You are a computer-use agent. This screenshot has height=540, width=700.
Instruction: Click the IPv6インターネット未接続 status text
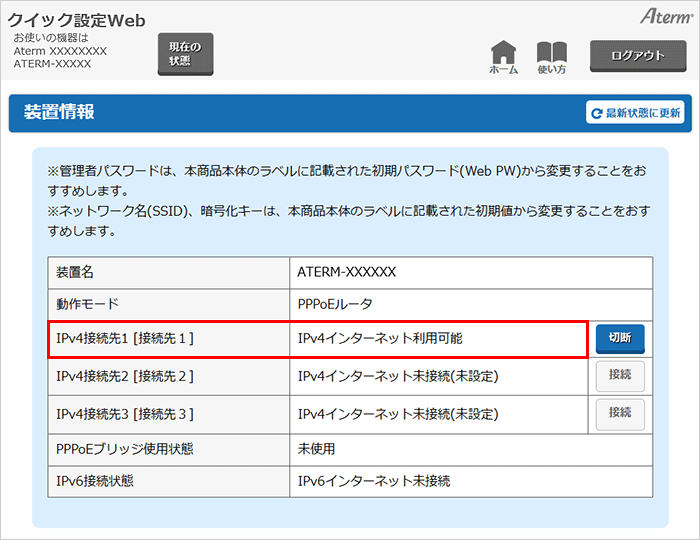pos(374,481)
